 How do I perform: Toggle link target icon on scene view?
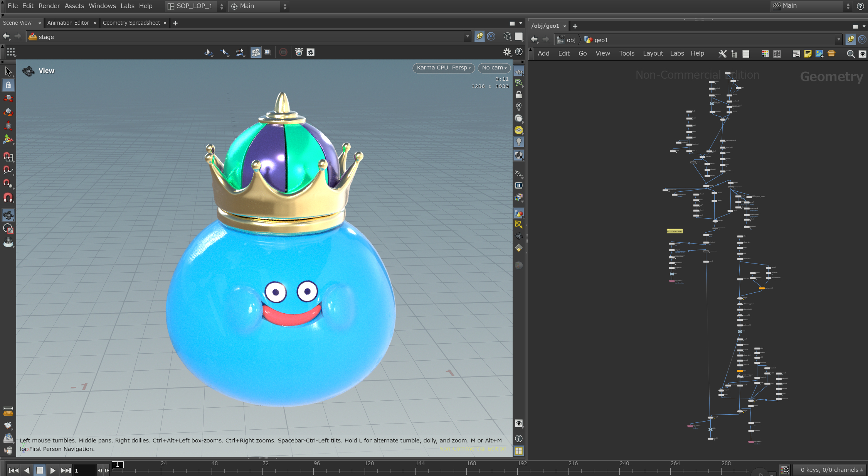click(x=491, y=36)
